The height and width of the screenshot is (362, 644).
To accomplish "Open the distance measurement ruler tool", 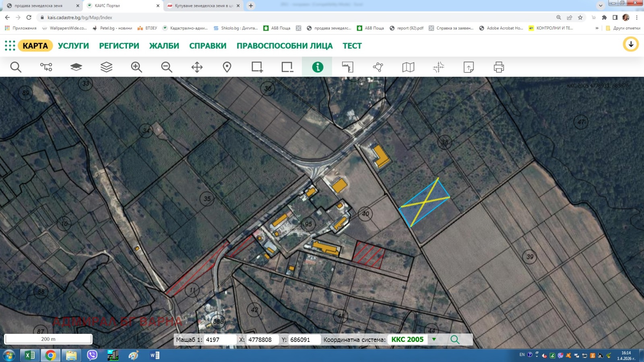I will [x=347, y=67].
